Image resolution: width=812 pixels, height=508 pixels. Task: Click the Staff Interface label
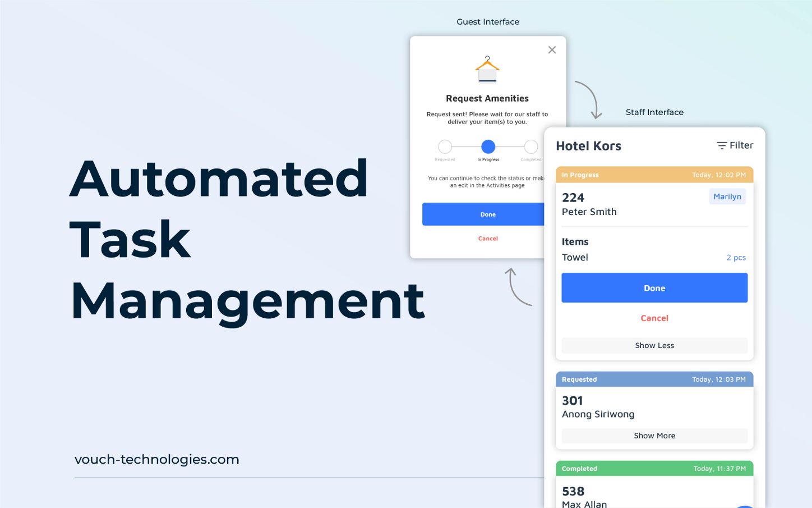[655, 112]
